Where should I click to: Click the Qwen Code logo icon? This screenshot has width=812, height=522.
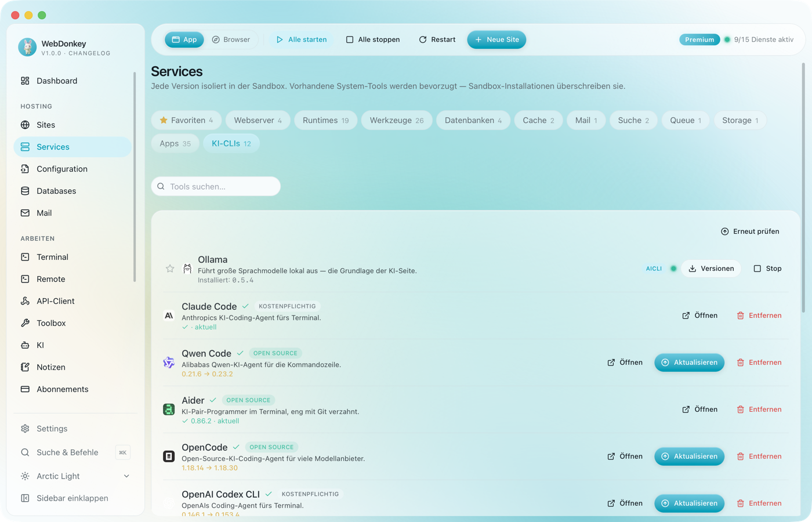pos(169,362)
